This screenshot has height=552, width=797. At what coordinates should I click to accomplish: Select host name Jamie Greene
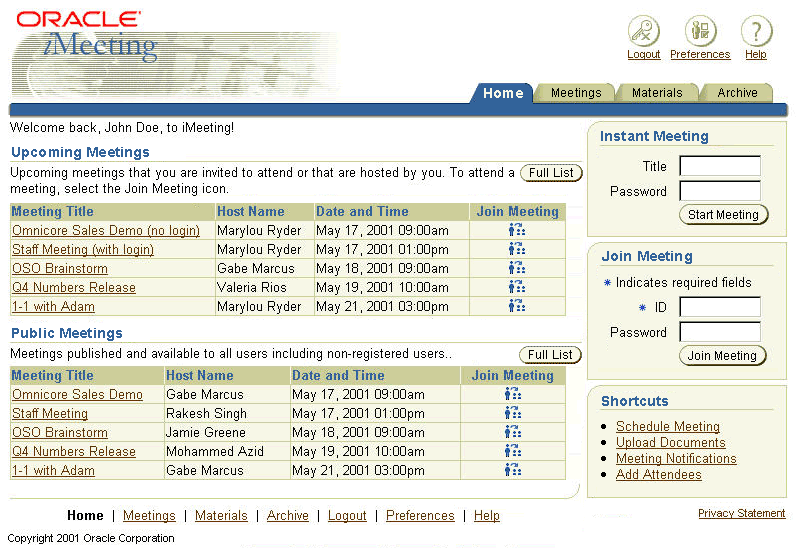click(x=206, y=433)
